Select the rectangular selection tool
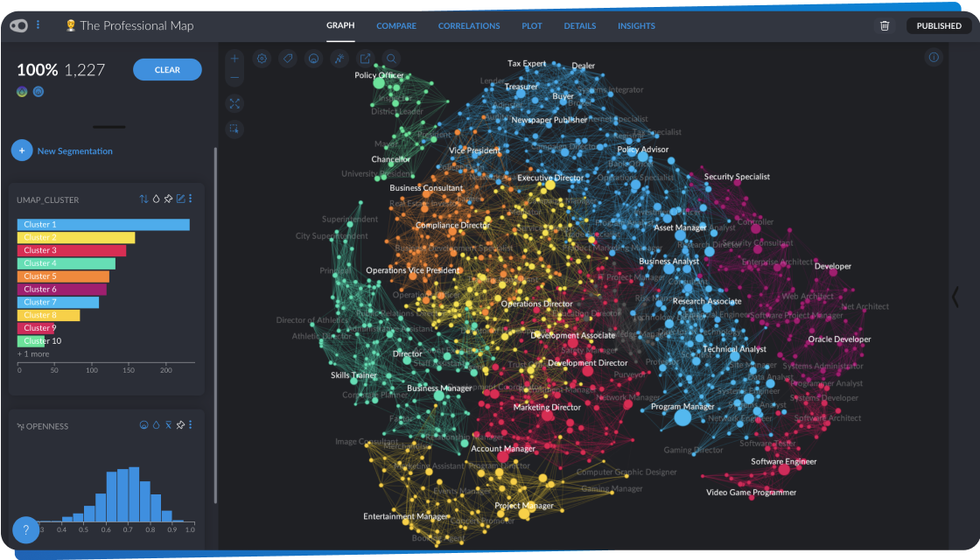Image resolution: width=980 pixels, height=560 pixels. [x=234, y=129]
